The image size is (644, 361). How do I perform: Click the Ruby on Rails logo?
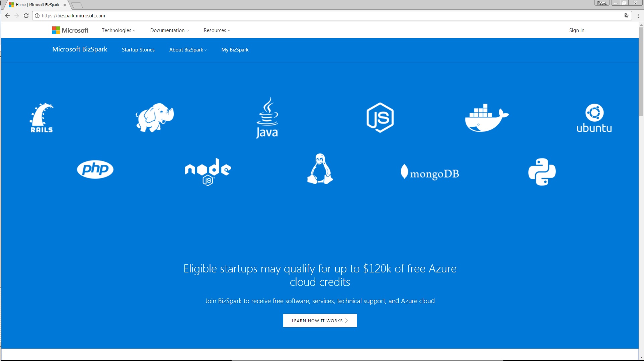(42, 118)
